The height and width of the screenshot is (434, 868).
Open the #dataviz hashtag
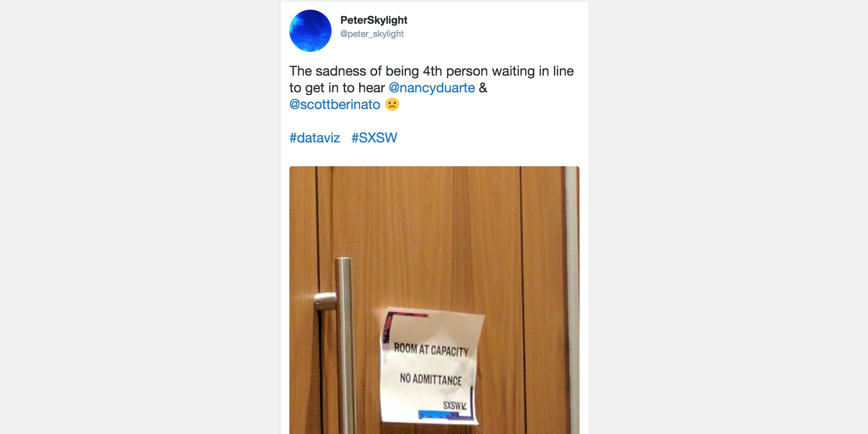(x=314, y=138)
